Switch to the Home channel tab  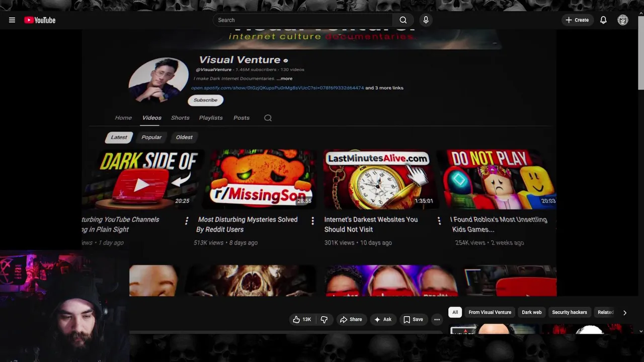coord(123,118)
